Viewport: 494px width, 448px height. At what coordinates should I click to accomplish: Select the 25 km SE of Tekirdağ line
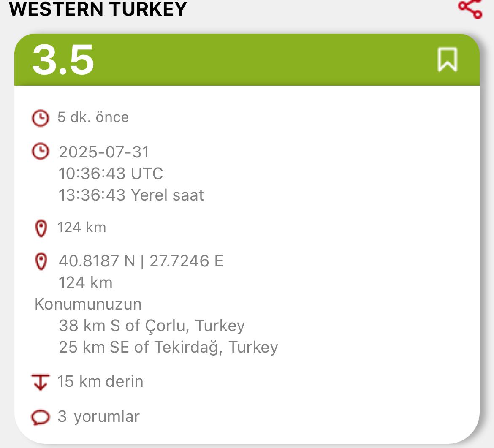[x=168, y=347]
